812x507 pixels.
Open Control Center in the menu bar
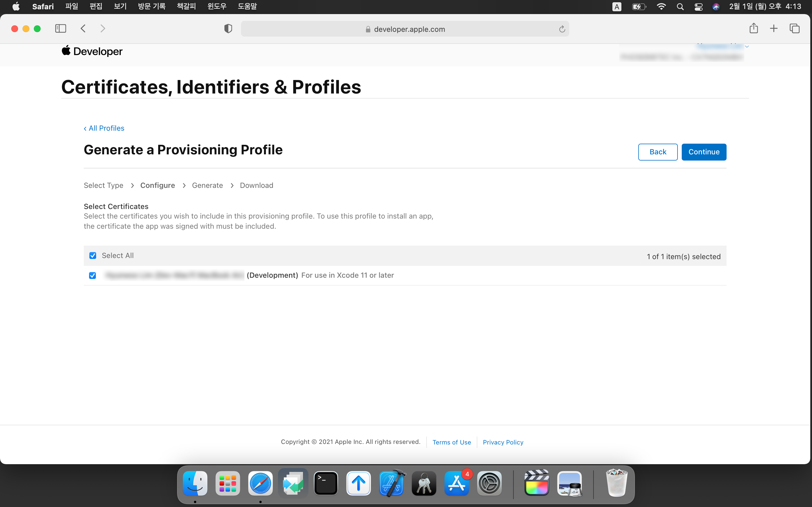pyautogui.click(x=698, y=7)
